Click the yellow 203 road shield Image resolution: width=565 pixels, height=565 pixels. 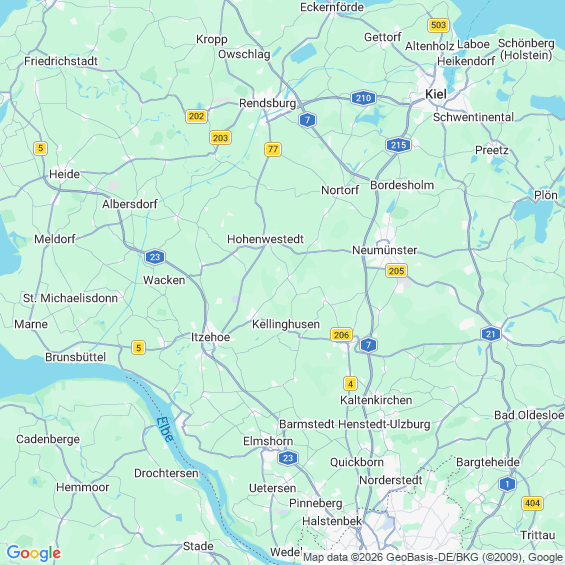pos(220,138)
